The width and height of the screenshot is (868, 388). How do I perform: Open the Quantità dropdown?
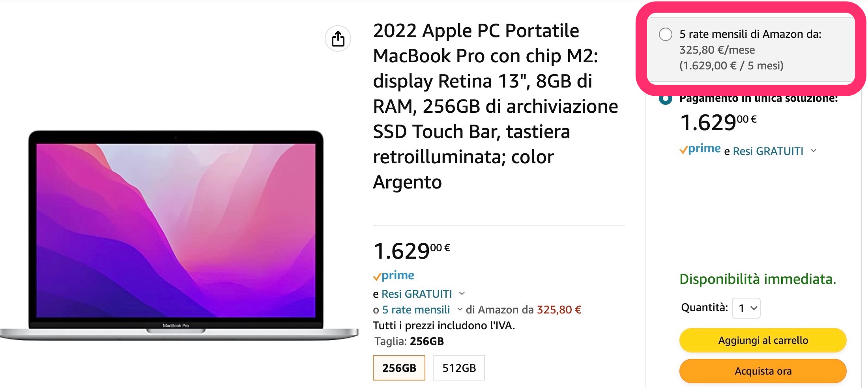[x=746, y=308]
